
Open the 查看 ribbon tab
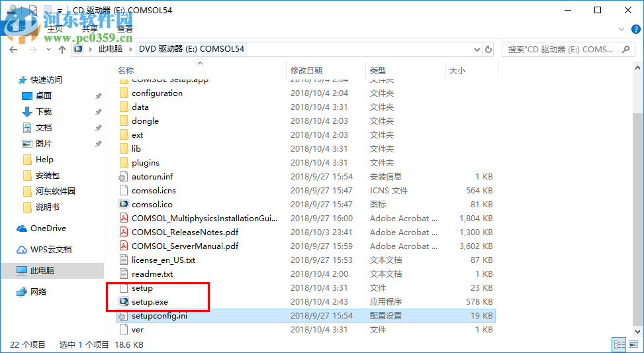125,29
